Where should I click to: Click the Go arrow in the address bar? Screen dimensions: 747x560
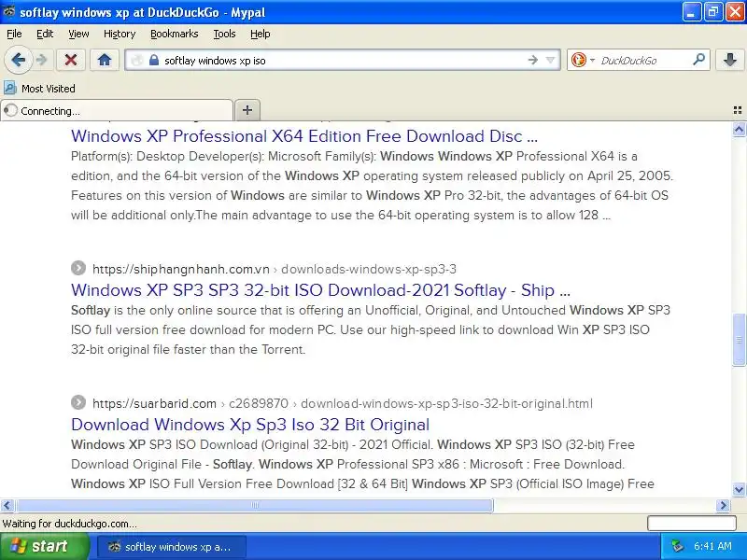click(x=532, y=60)
